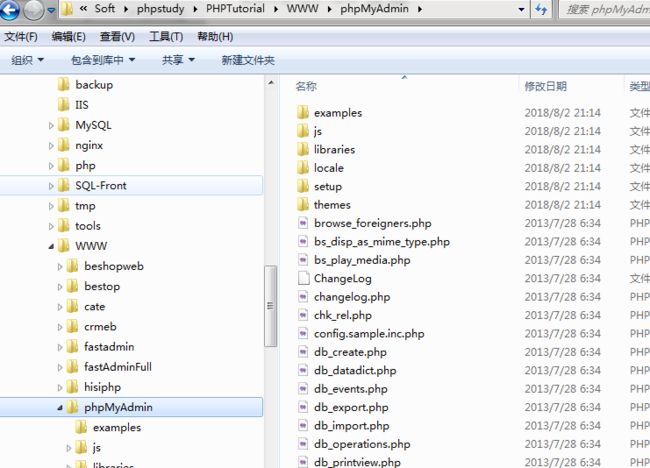Click 新建文件夹 button
The image size is (650, 468).
248,61
